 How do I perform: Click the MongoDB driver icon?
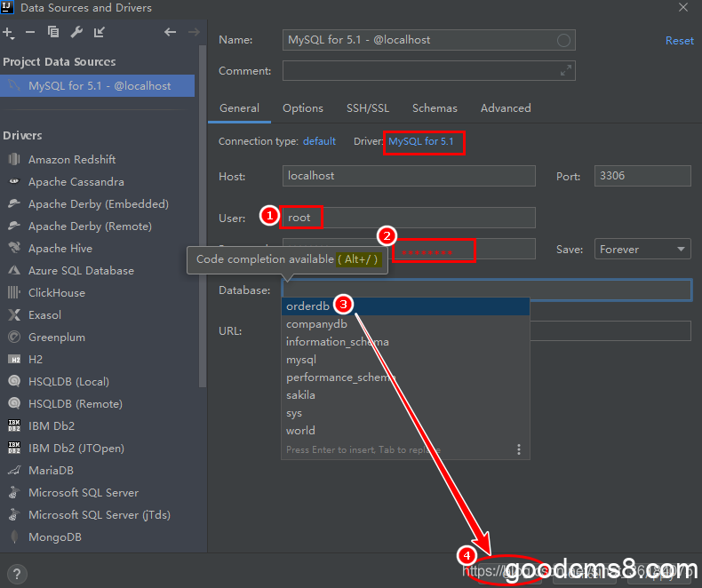point(14,536)
